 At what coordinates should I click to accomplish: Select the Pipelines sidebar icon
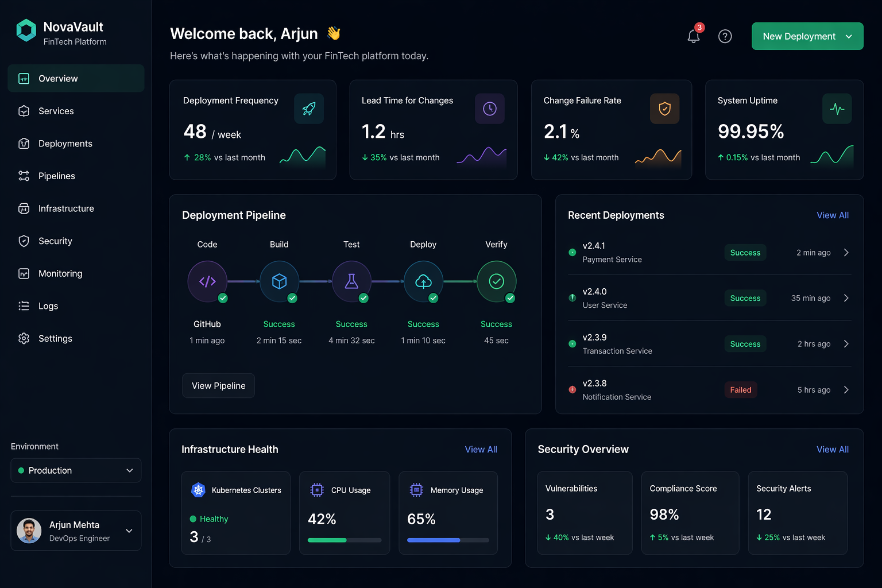[x=24, y=176]
